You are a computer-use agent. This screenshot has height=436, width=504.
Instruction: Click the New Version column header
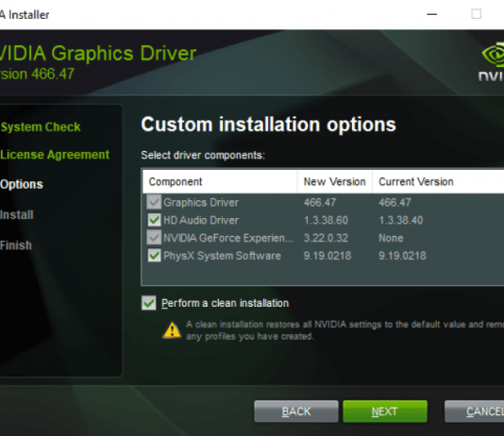pyautogui.click(x=335, y=182)
